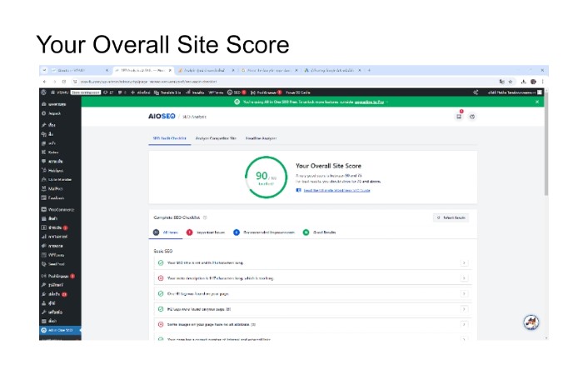Dismiss the green upgrade banner
This screenshot has height=390, width=588.
tap(537, 101)
